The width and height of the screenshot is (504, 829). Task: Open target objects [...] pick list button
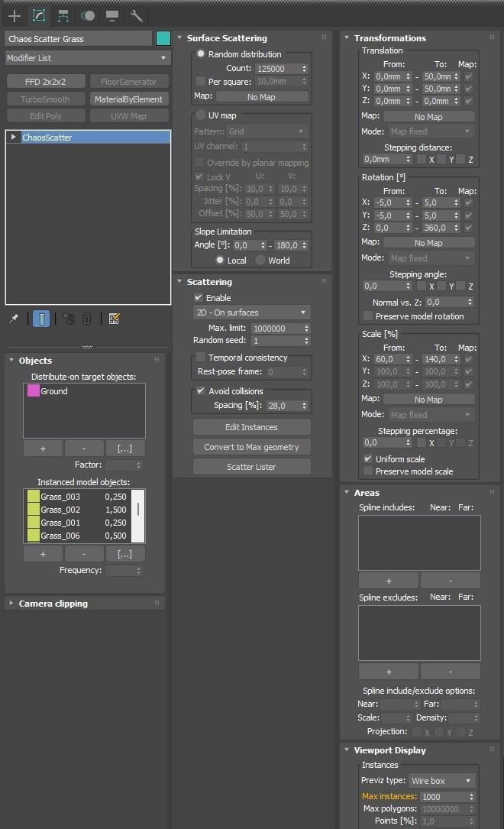coord(124,449)
